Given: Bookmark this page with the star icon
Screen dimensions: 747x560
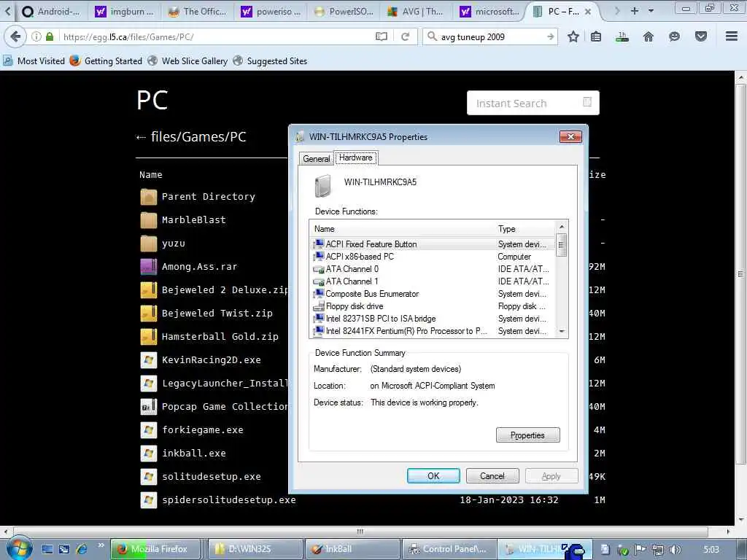Looking at the screenshot, I should point(573,36).
